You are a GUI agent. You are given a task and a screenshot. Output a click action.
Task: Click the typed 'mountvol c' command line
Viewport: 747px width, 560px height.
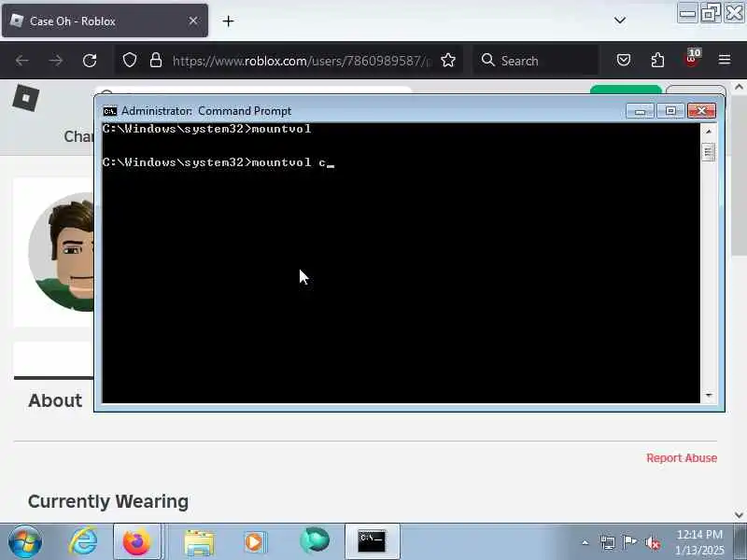(218, 162)
